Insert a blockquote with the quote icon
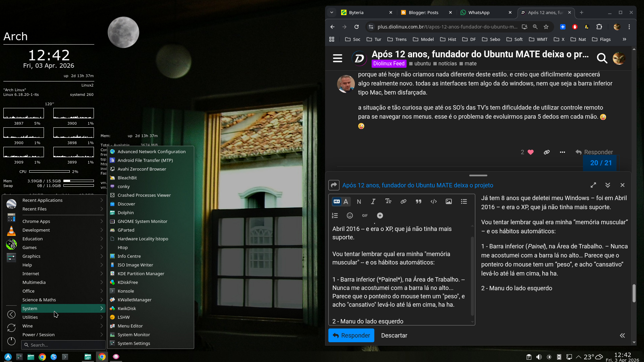Viewport: 644px width, 362px height. tap(418, 201)
